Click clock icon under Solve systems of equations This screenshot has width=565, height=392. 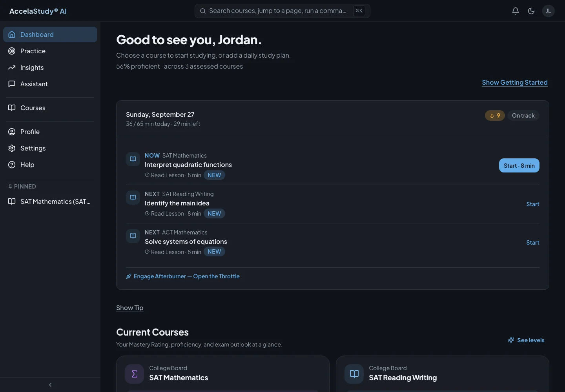pos(147,252)
